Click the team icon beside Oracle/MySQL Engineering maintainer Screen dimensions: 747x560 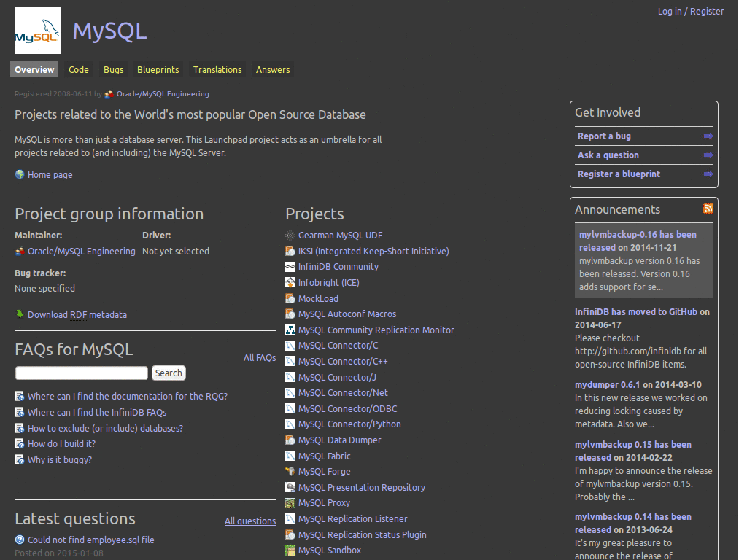coord(20,251)
